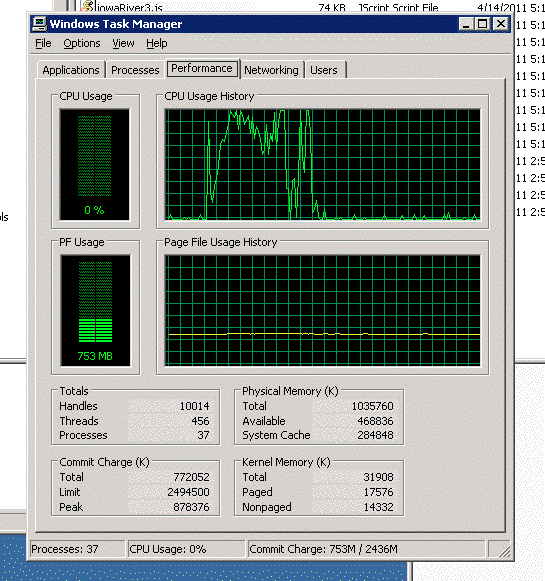Maximize the Task Manager window

(482, 24)
